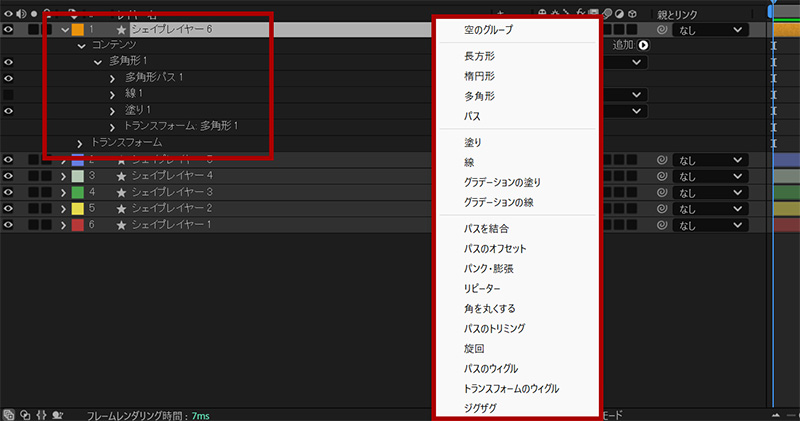Hide シェイプレイヤー 2 with its eye toggle

click(x=8, y=209)
